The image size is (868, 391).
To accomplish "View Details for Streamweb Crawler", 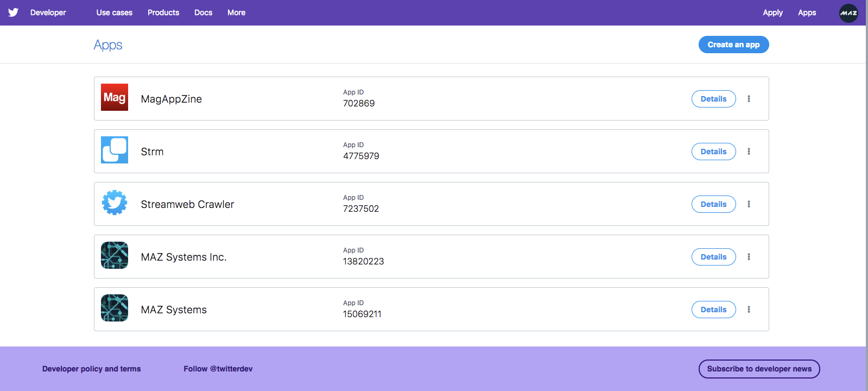I will pyautogui.click(x=713, y=204).
